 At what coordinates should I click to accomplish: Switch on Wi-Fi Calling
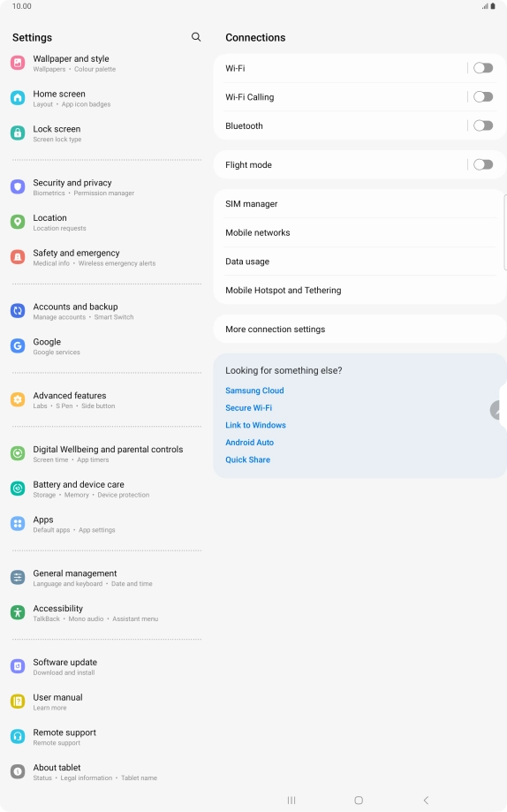point(483,97)
